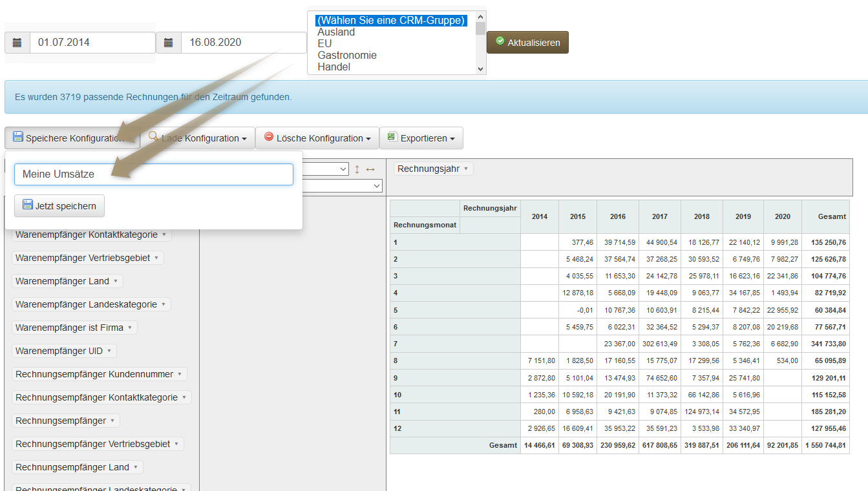The width and height of the screenshot is (868, 491).
Task: Open the Exportieren menu
Action: 421,138
